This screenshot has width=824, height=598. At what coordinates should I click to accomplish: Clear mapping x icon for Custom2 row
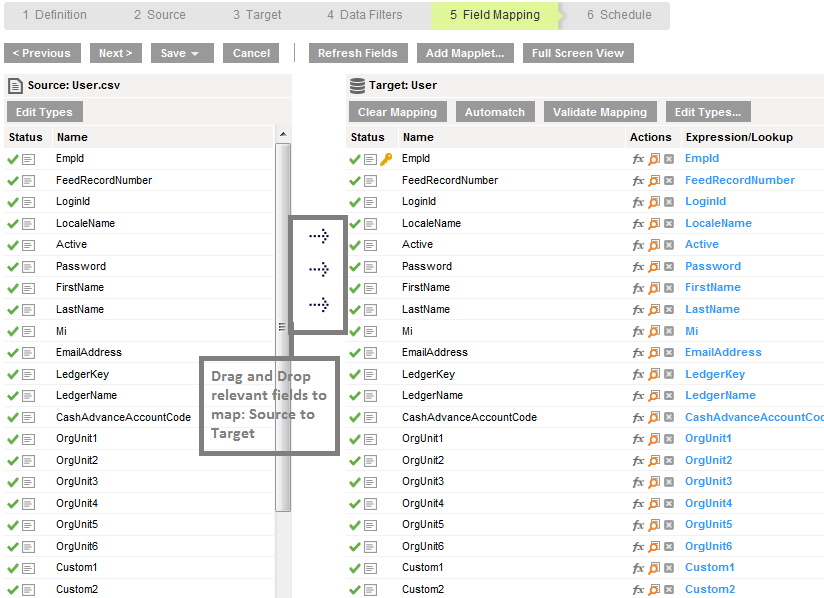tap(669, 590)
